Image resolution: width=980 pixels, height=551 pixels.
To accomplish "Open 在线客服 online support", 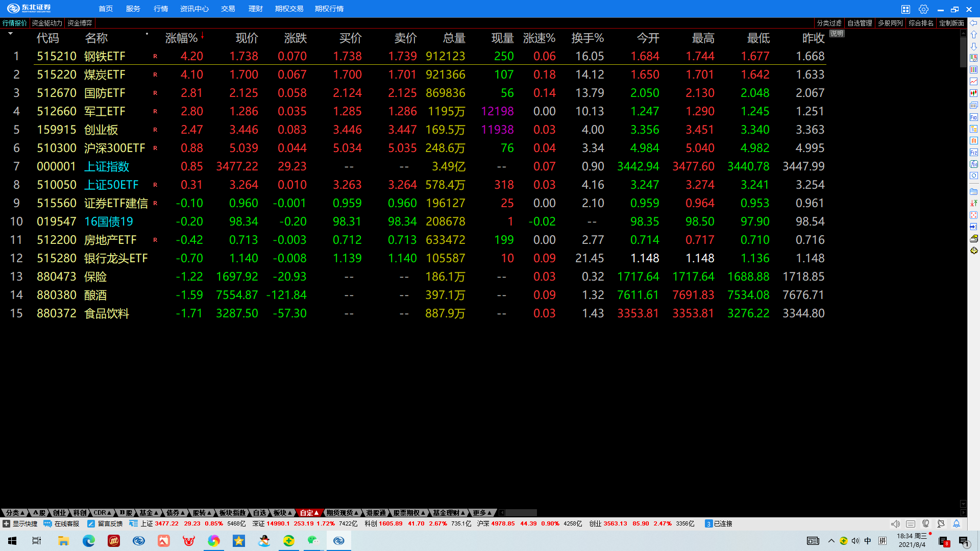I will (62, 523).
